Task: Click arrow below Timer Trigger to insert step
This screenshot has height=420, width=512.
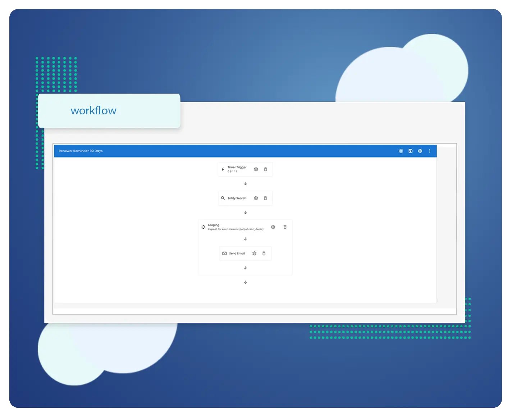Action: pyautogui.click(x=246, y=184)
